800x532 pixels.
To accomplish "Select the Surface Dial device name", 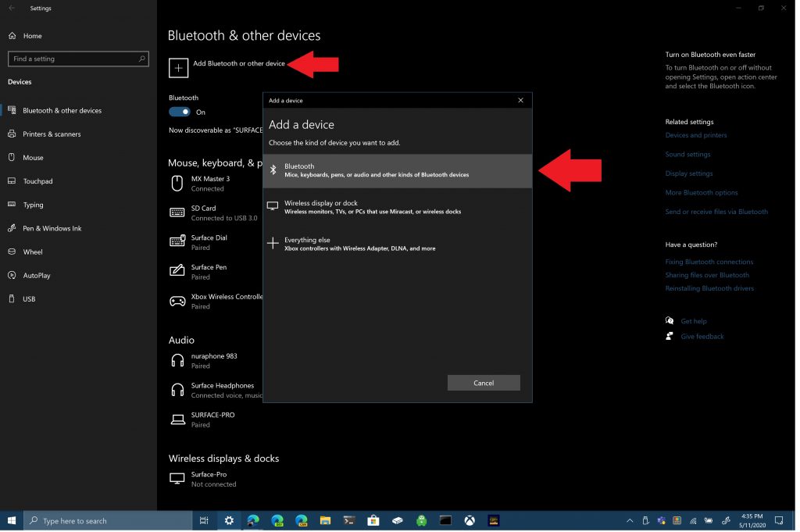I will tap(210, 239).
